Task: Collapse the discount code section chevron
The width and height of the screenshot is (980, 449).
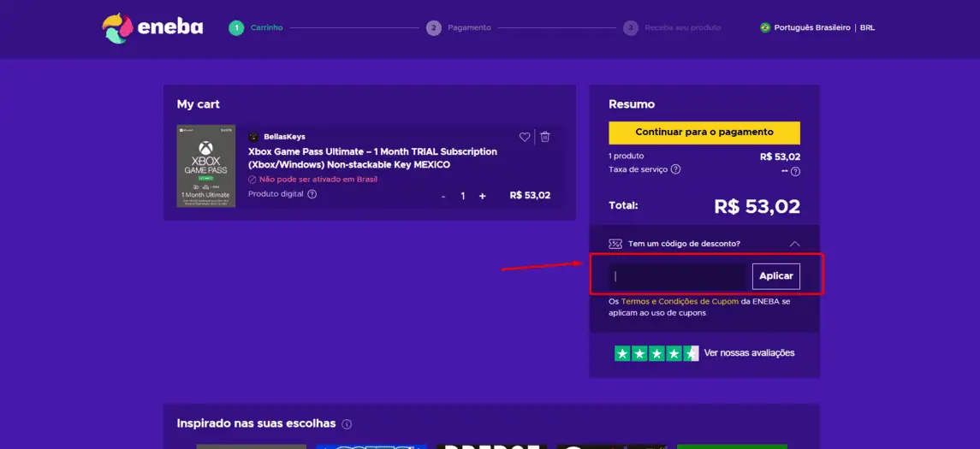Action: click(x=794, y=245)
